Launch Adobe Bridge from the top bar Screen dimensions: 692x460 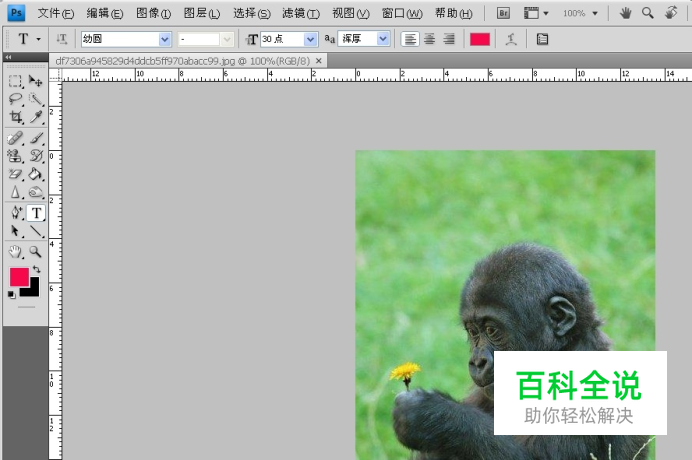503,13
